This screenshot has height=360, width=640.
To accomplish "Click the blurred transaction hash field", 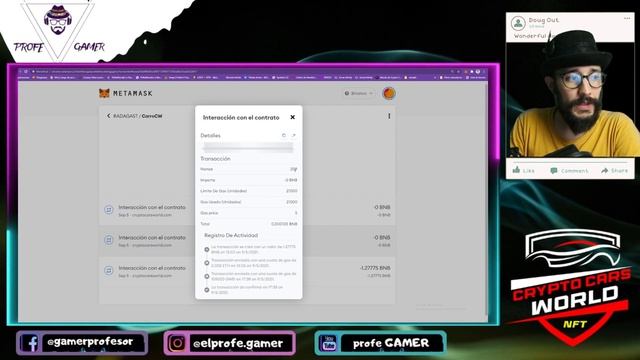I will (x=248, y=147).
